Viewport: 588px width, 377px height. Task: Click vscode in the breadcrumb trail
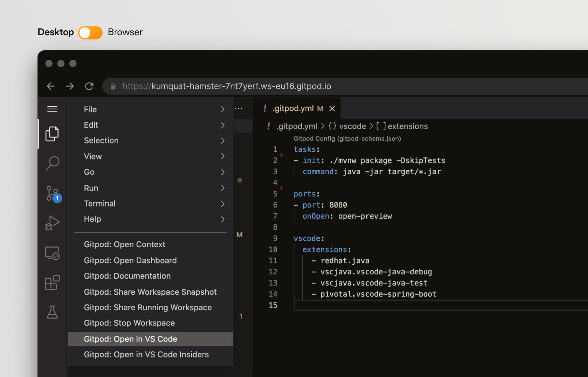(x=352, y=126)
